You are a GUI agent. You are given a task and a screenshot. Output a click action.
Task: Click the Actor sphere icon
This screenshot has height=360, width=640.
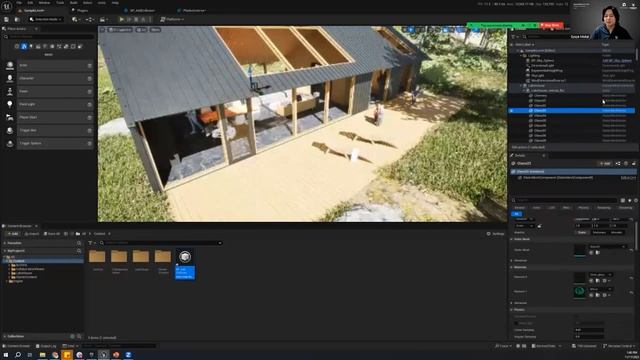pos(10,65)
